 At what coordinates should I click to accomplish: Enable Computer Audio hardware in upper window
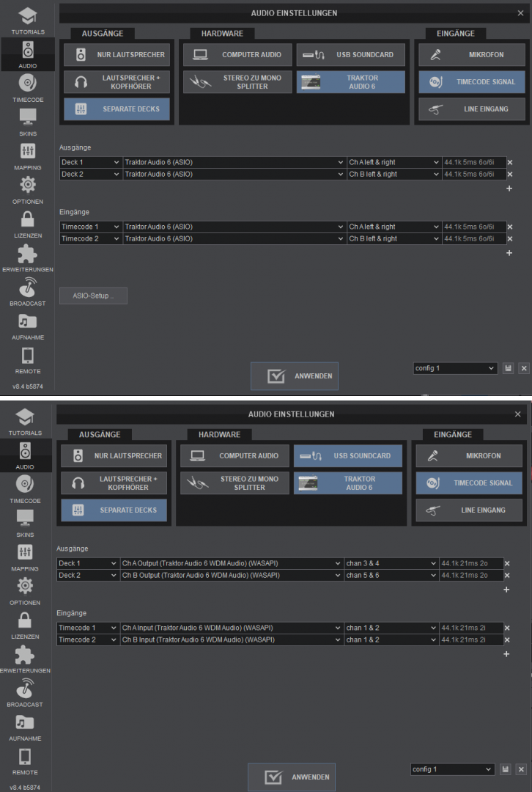237,54
